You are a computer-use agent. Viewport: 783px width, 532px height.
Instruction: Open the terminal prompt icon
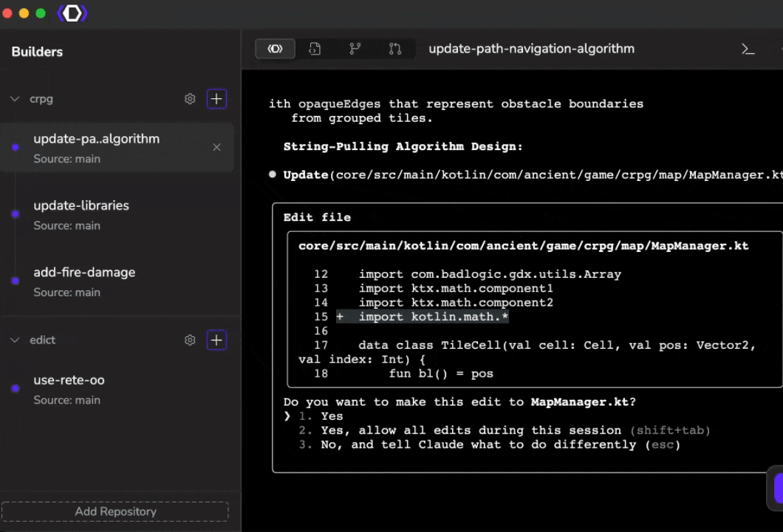[748, 49]
